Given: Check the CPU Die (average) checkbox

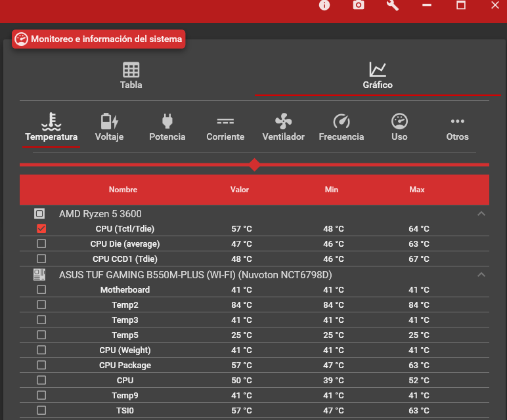Looking at the screenshot, I should [41, 243].
